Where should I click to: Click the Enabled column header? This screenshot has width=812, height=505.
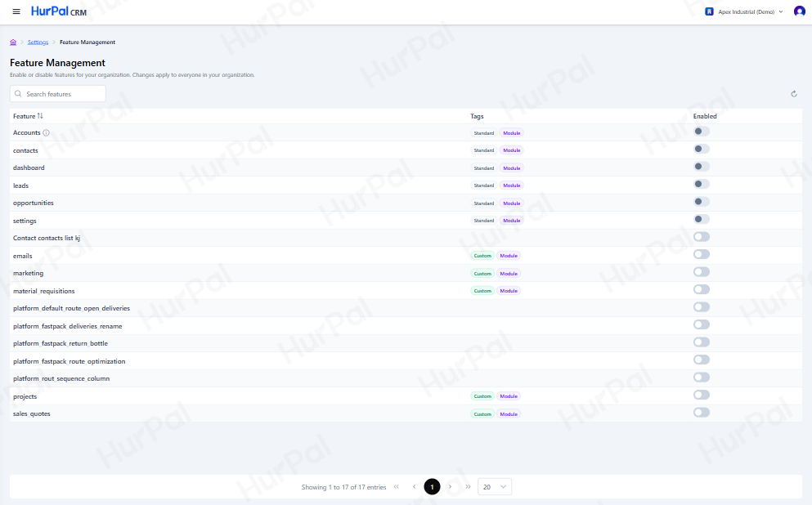tap(705, 116)
